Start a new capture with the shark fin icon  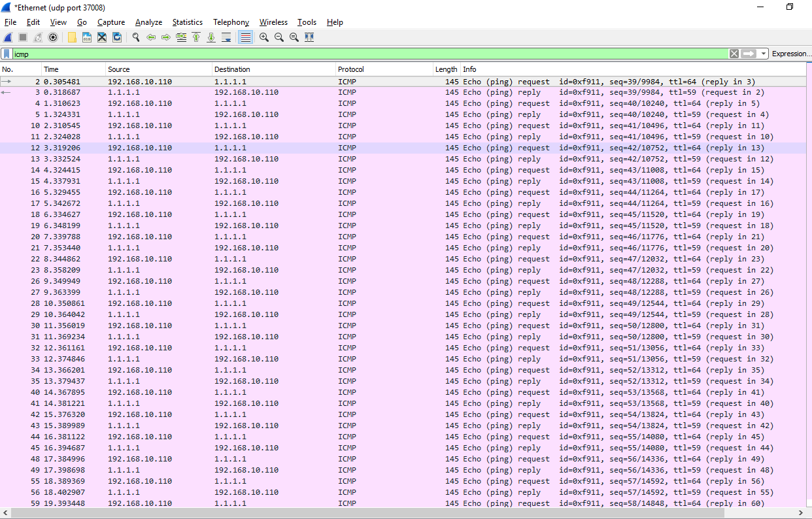tap(8, 37)
